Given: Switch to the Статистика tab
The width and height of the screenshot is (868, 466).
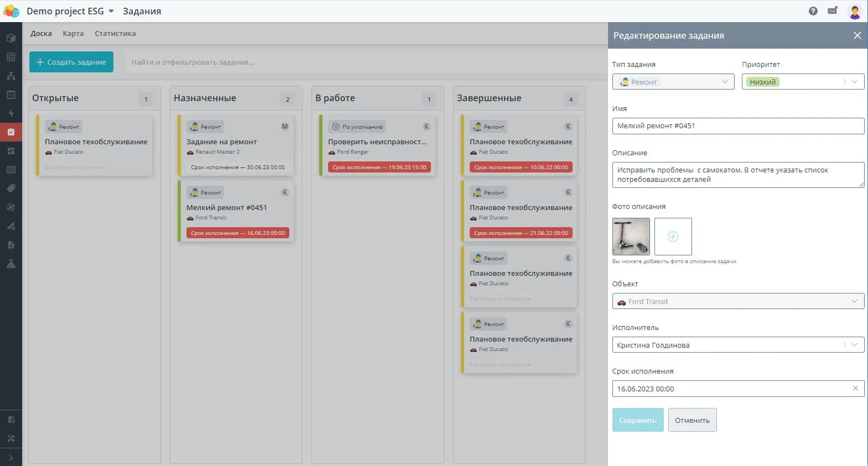Looking at the screenshot, I should pyautogui.click(x=115, y=34).
